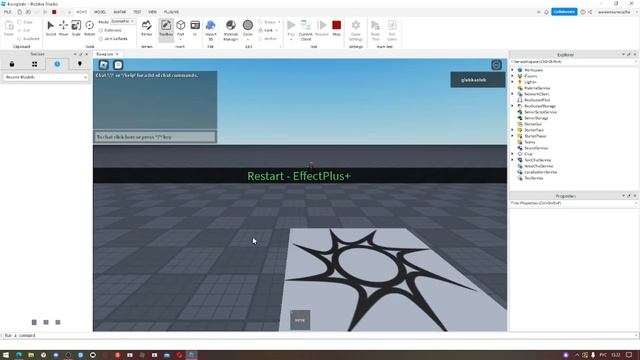
Task: Insert a Part from ribbon
Action: click(x=180, y=28)
